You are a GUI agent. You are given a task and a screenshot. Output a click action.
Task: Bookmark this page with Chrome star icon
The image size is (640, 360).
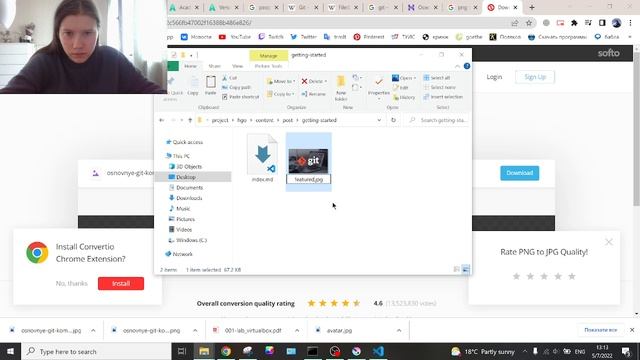click(x=529, y=23)
